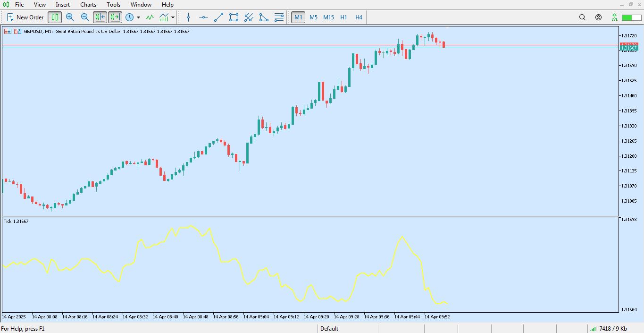Click the New Order button
The height and width of the screenshot is (333, 644).
pos(25,17)
